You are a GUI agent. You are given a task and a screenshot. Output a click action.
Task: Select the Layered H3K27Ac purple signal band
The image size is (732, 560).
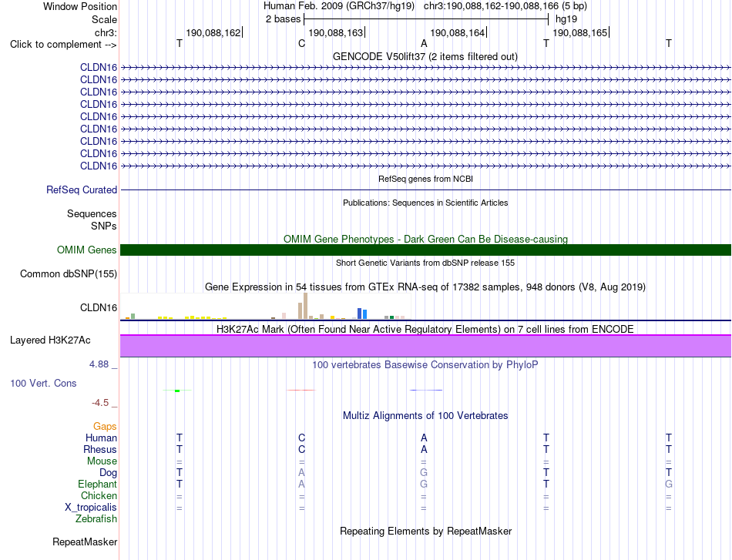point(425,346)
